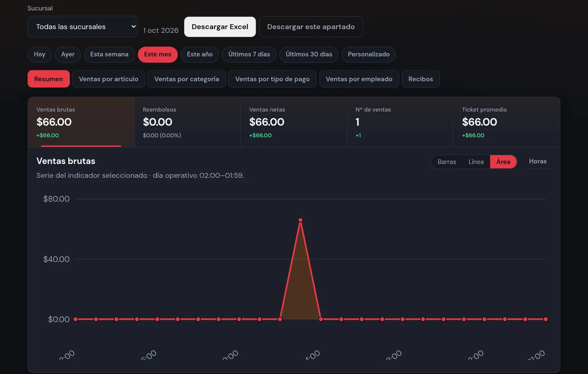Screen dimensions: 588x374
Task: Click Descargar este apartado button
Action: pyautogui.click(x=311, y=27)
